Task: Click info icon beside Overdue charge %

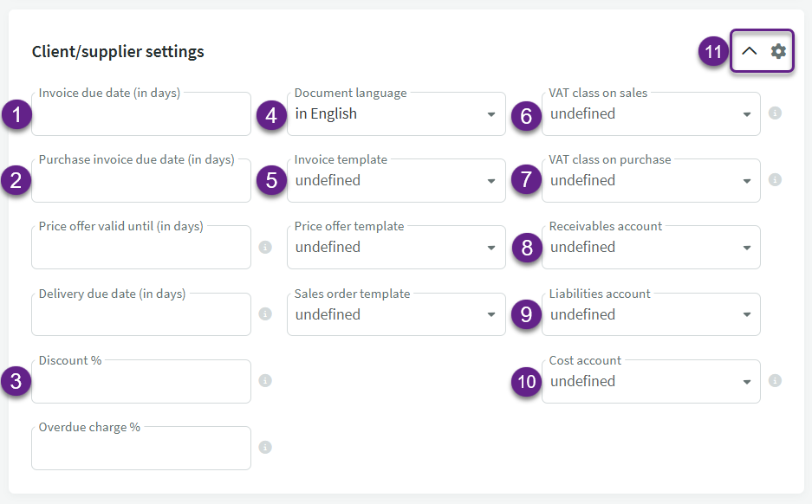Action: 265,448
